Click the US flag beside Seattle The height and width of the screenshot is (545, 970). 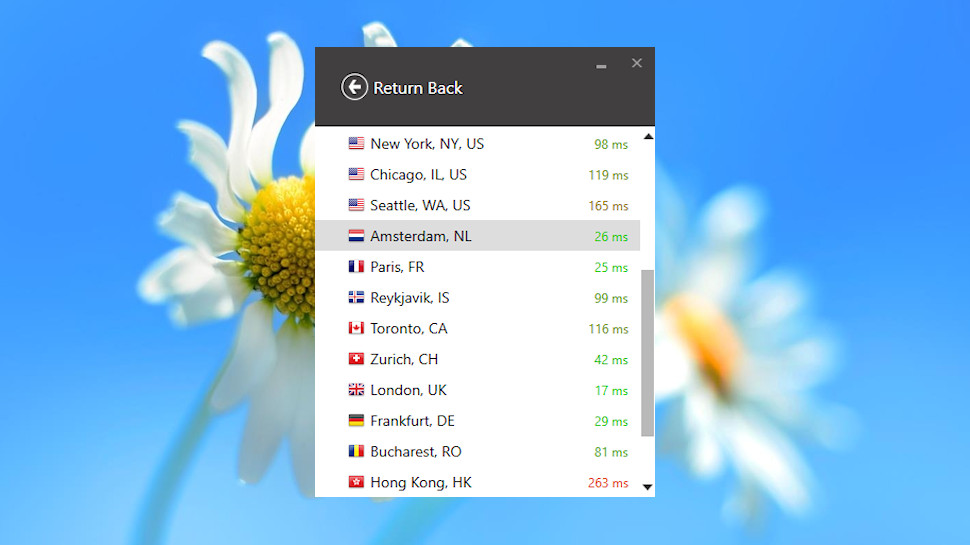[356, 205]
